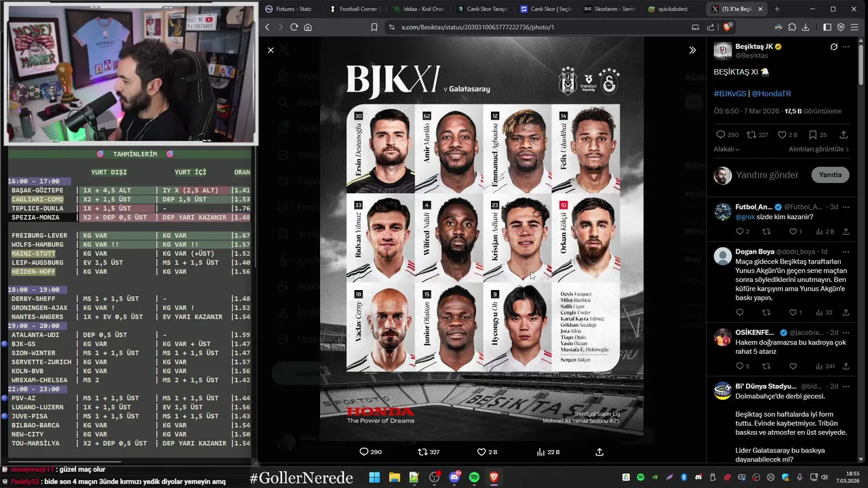Switch to the Canlı Skor Tarayıcı tab
This screenshot has height=488, width=868.
[x=482, y=9]
